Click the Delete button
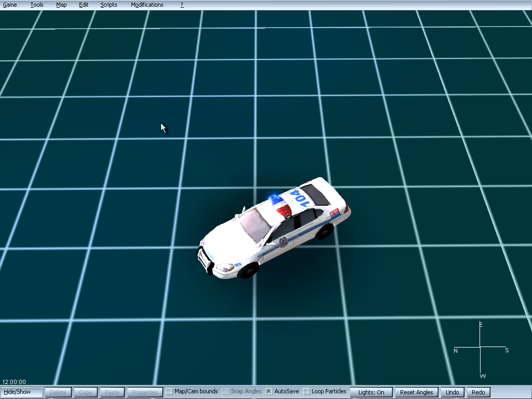The image size is (532, 399). [x=58, y=392]
